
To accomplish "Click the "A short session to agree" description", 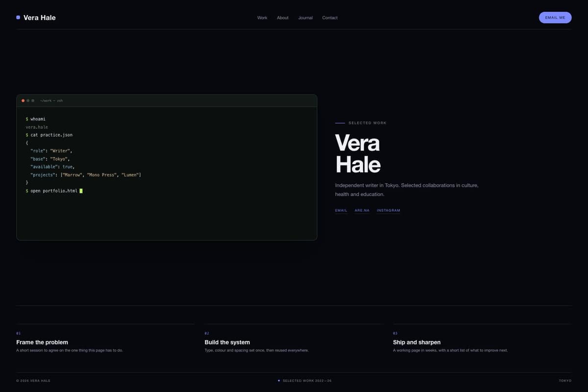I will (70, 350).
